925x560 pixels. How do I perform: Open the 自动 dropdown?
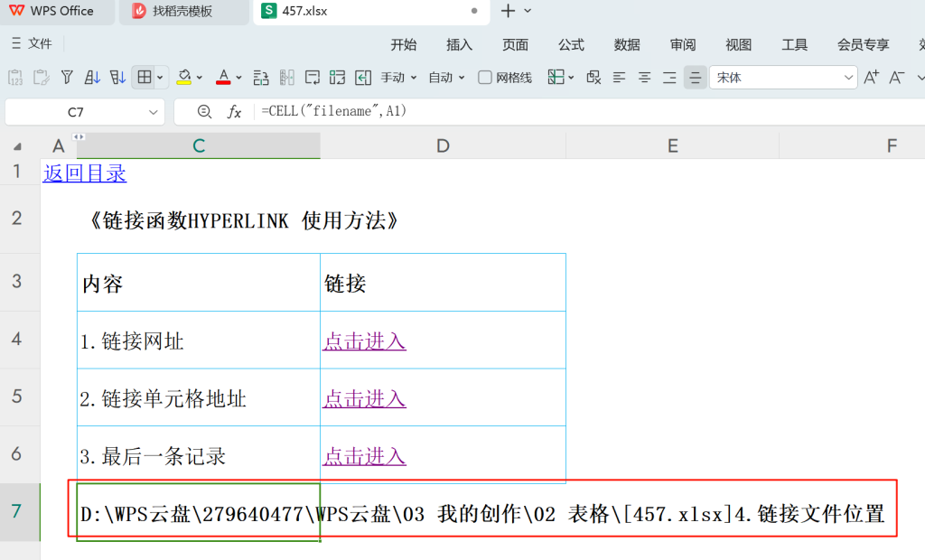(446, 78)
